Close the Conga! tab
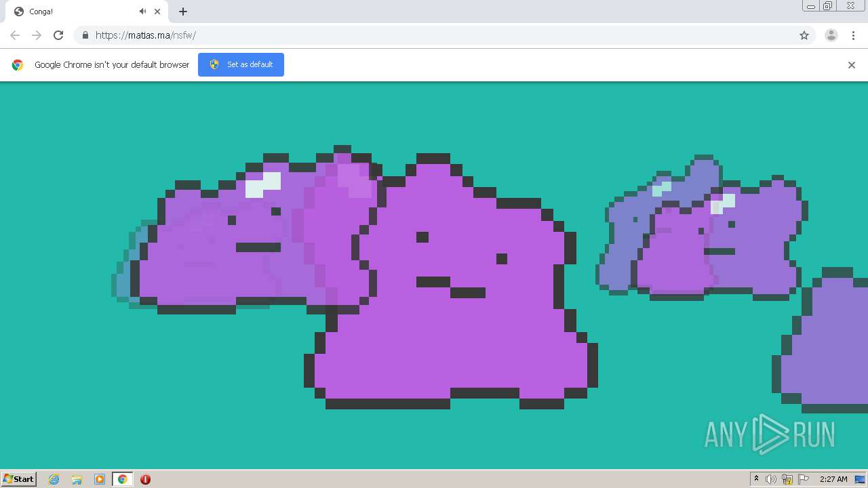 [x=157, y=12]
